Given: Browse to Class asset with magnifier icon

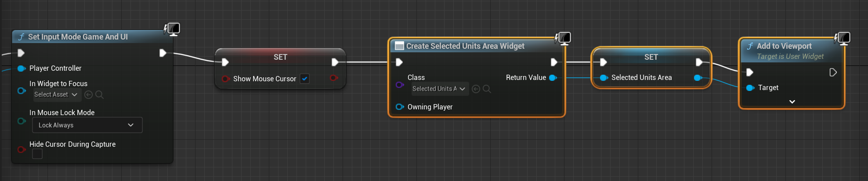Looking at the screenshot, I should pyautogui.click(x=487, y=89).
